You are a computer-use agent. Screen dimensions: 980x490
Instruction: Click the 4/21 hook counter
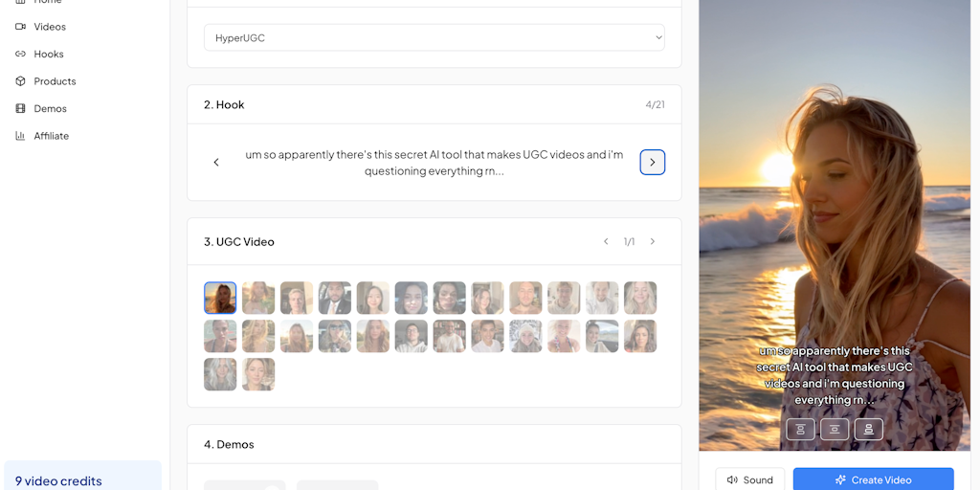(655, 105)
